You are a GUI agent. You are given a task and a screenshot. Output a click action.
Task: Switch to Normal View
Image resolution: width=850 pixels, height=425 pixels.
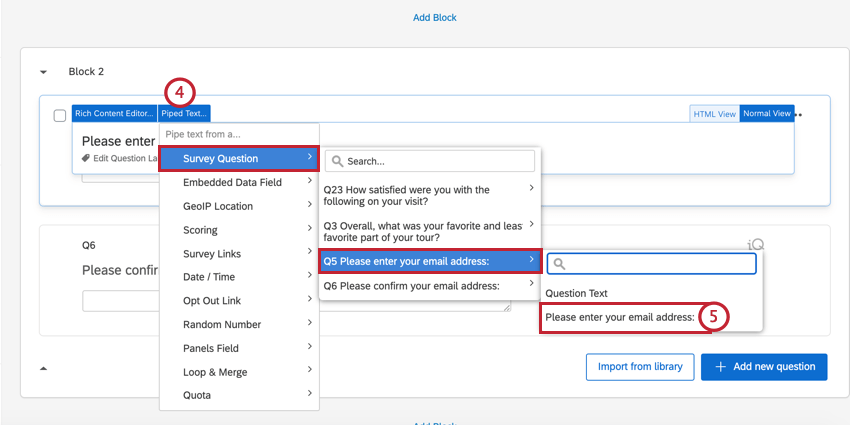pyautogui.click(x=767, y=114)
